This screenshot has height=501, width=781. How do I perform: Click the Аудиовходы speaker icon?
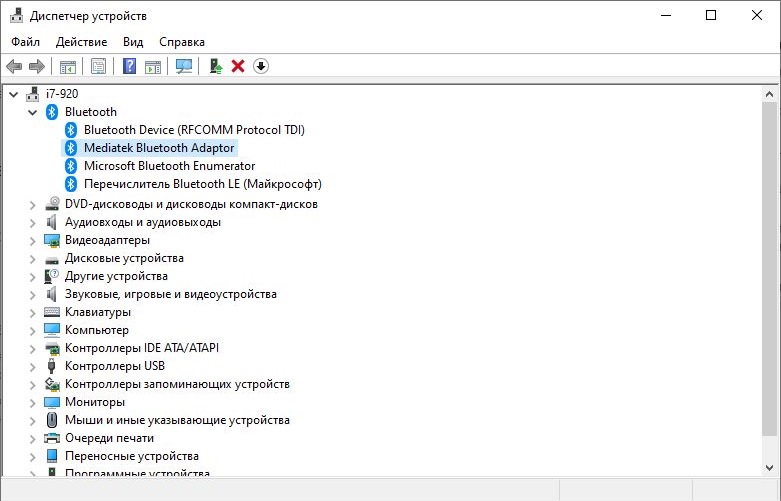(51, 222)
